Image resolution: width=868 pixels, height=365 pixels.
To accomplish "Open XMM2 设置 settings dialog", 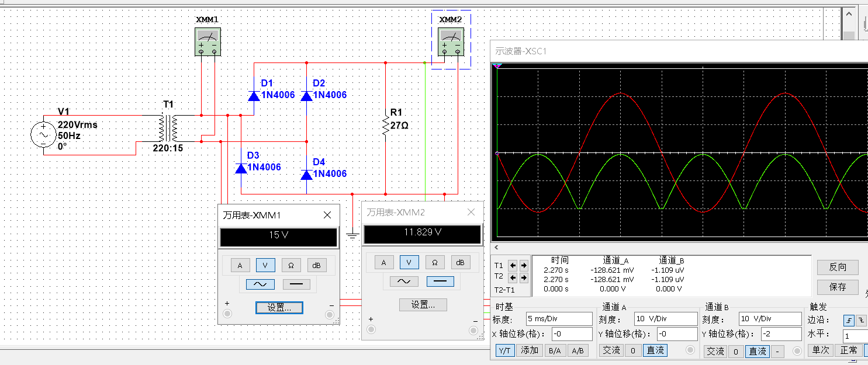I will [423, 304].
